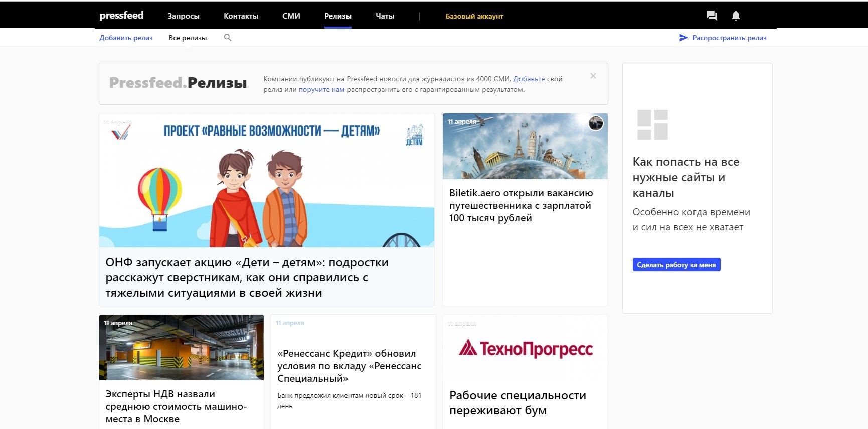Click the search magnifier icon
The width and height of the screenshot is (868, 429).
coord(227,38)
